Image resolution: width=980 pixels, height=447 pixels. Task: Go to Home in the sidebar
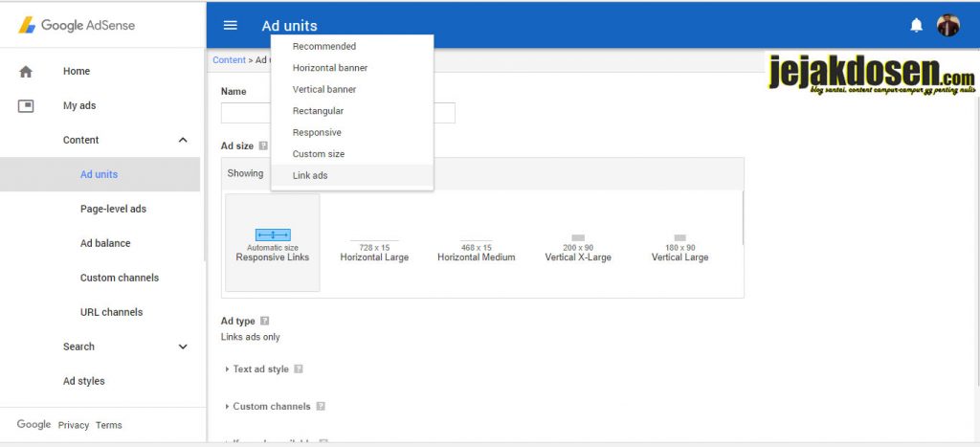77,71
